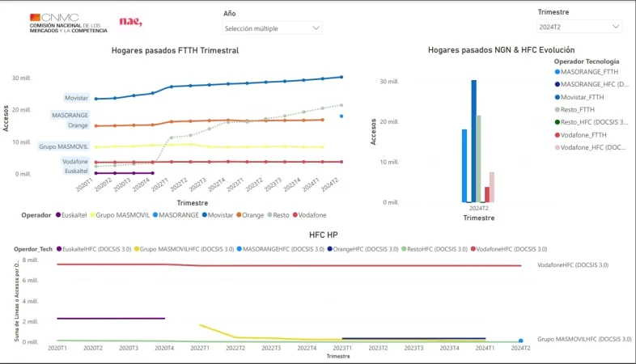Open the Año selection dropdown
Image resolution: width=636 pixels, height=364 pixels.
pyautogui.click(x=272, y=28)
